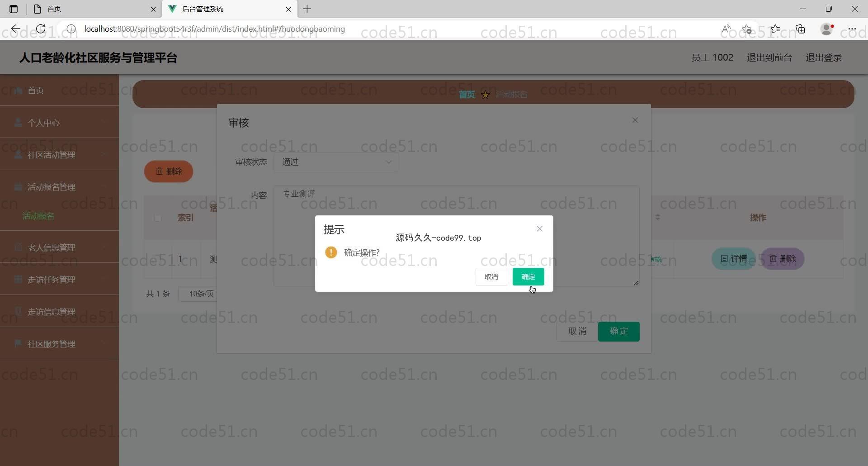Click the purple 删除 button in row 1
The height and width of the screenshot is (466, 868).
coord(783,259)
